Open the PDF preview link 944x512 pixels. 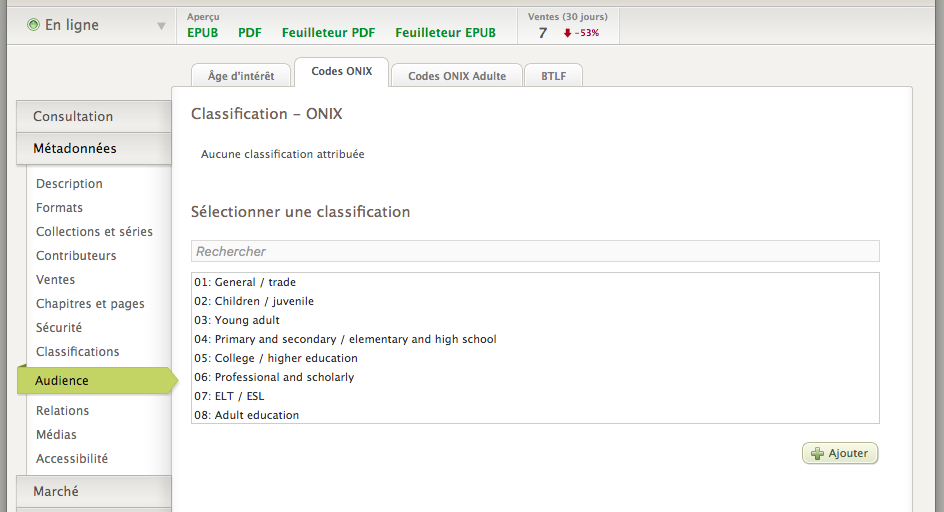click(x=250, y=33)
